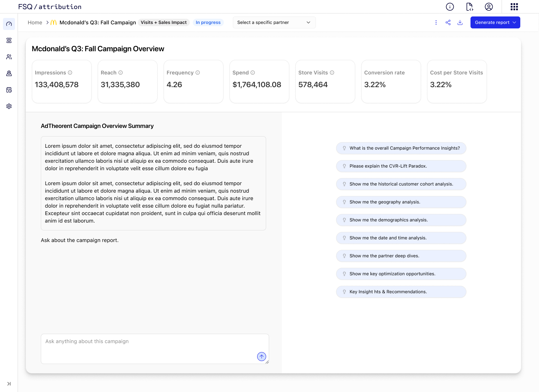Send the message with the arrow button
Viewport: 539px width, 392px height.
click(262, 356)
